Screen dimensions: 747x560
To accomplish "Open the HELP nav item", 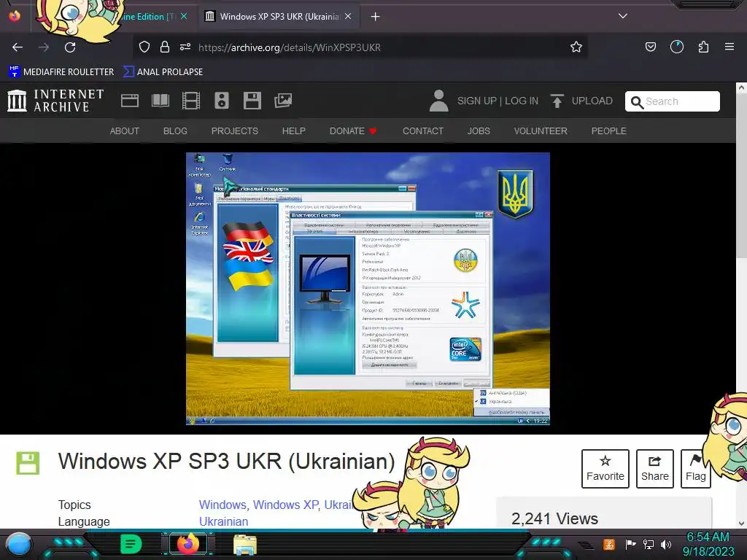I will tap(293, 131).
